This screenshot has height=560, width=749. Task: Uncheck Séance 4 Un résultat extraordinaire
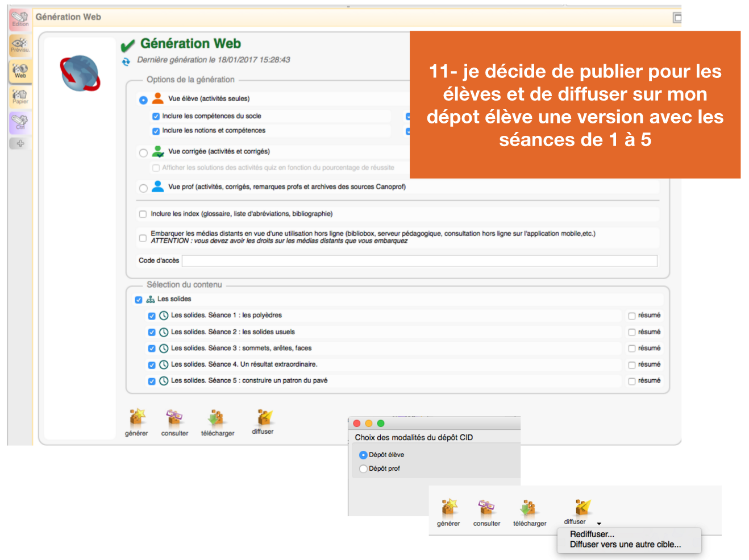coord(152,365)
